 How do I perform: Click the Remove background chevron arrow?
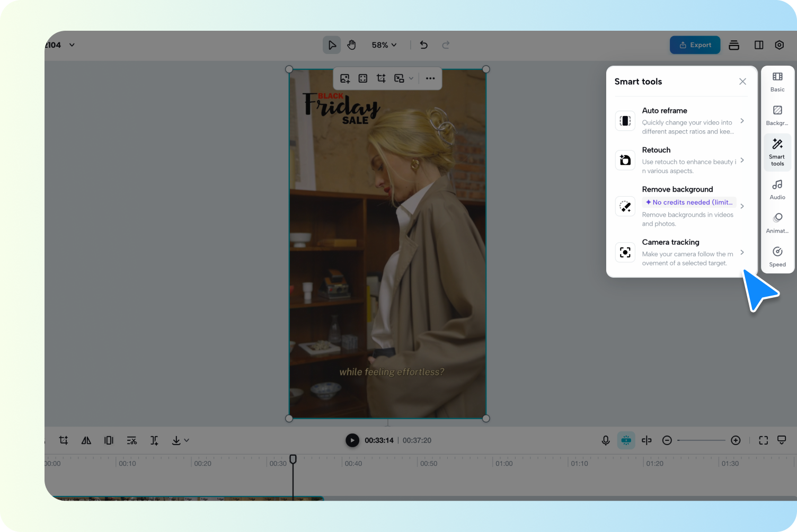click(742, 206)
